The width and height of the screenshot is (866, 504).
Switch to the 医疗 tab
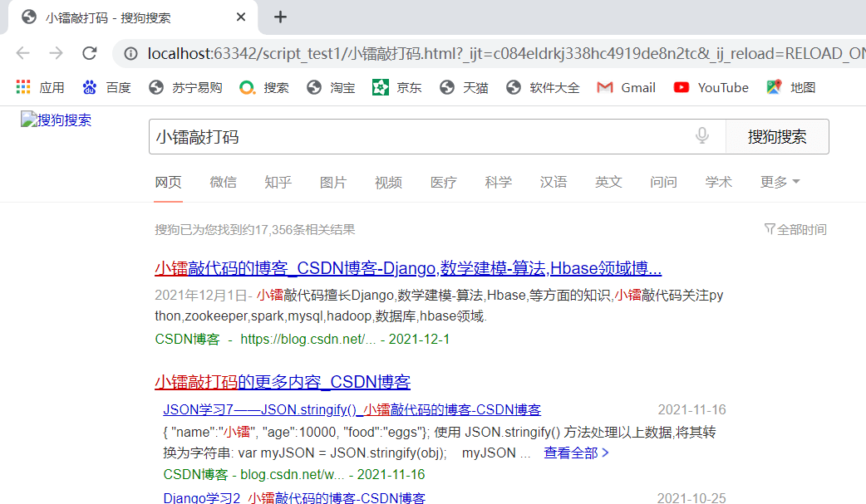pyautogui.click(x=444, y=182)
